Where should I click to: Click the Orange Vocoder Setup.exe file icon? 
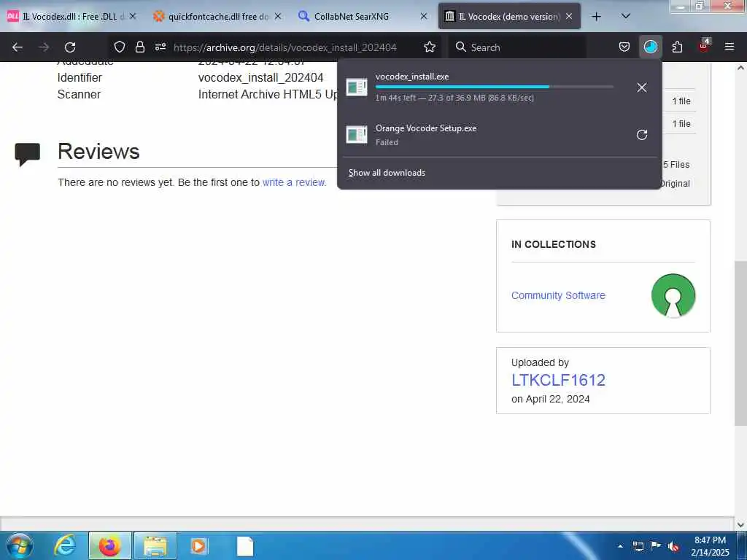[x=357, y=135]
